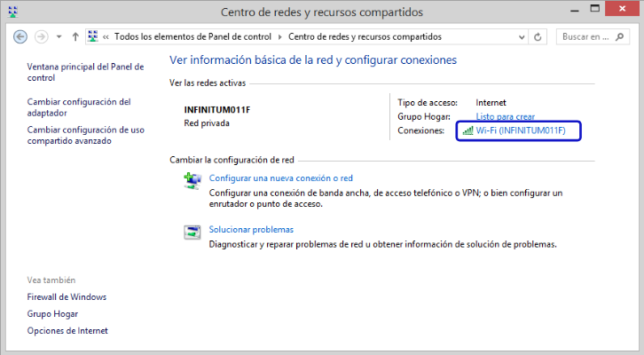Image resolution: width=644 pixels, height=355 pixels.
Task: Open the 'Grupo Hogar' sidebar link
Action: [52, 314]
